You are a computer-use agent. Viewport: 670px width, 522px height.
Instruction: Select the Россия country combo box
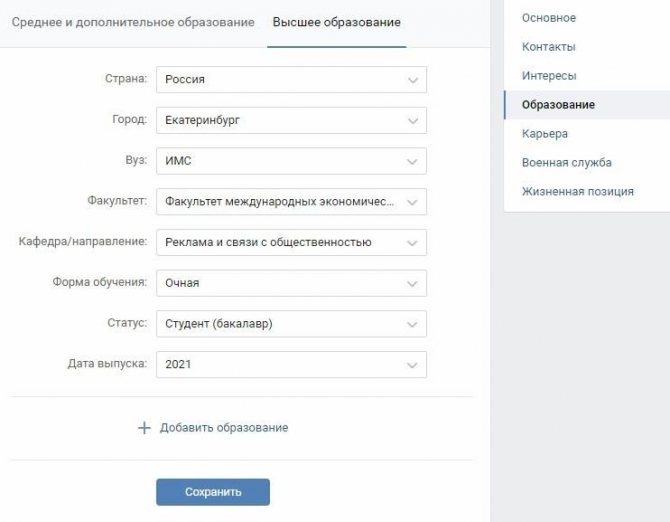point(291,79)
